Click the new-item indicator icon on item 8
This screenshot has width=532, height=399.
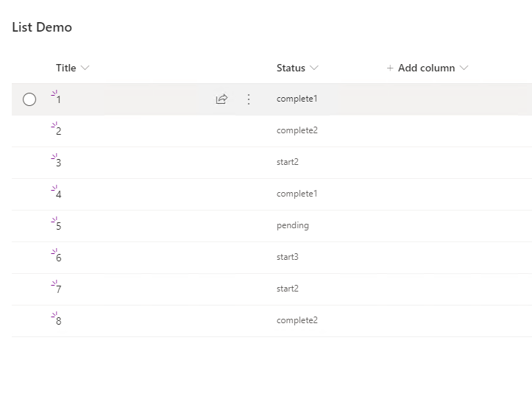click(x=54, y=315)
